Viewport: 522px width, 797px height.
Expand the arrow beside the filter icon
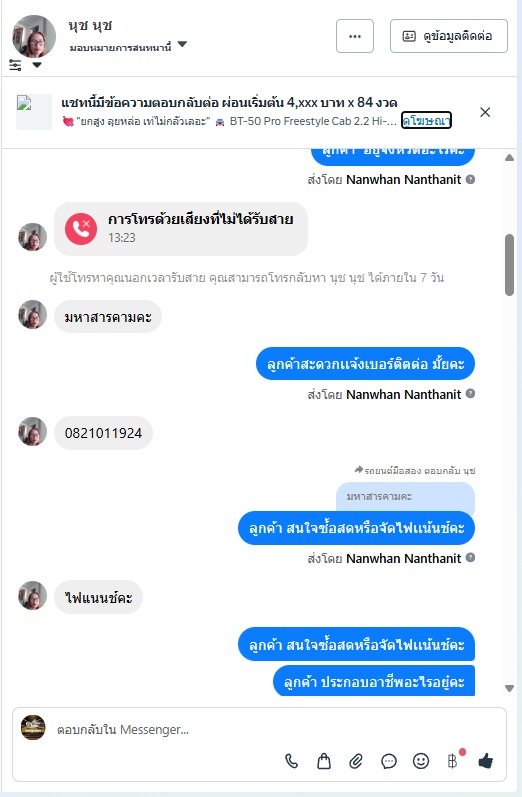tap(37, 65)
